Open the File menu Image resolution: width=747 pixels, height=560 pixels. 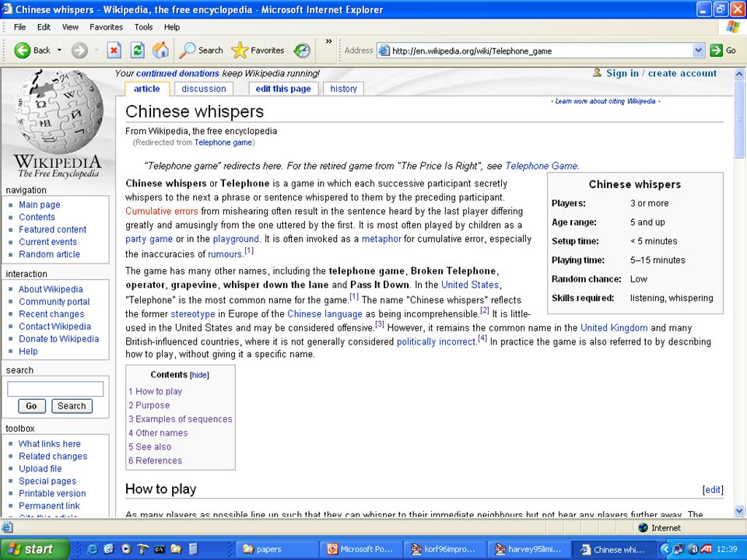pyautogui.click(x=20, y=27)
